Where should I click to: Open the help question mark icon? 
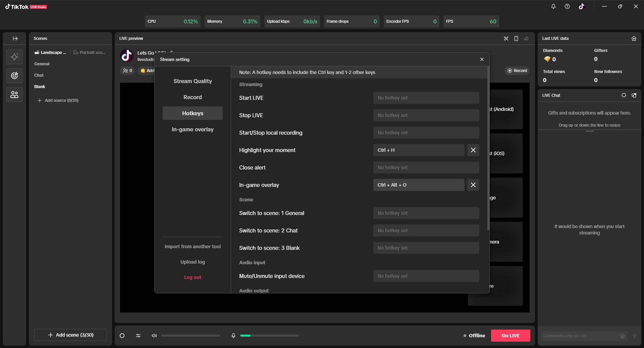(567, 6)
